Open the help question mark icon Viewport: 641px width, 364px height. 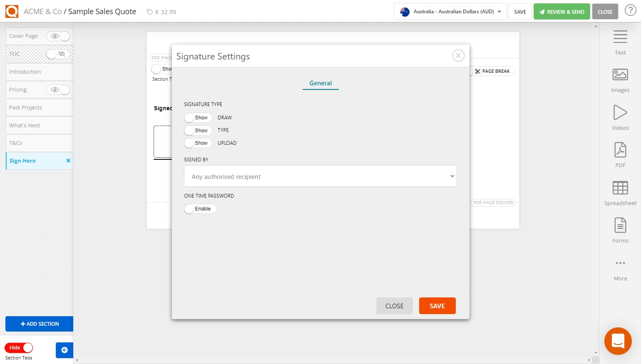coord(631,10)
